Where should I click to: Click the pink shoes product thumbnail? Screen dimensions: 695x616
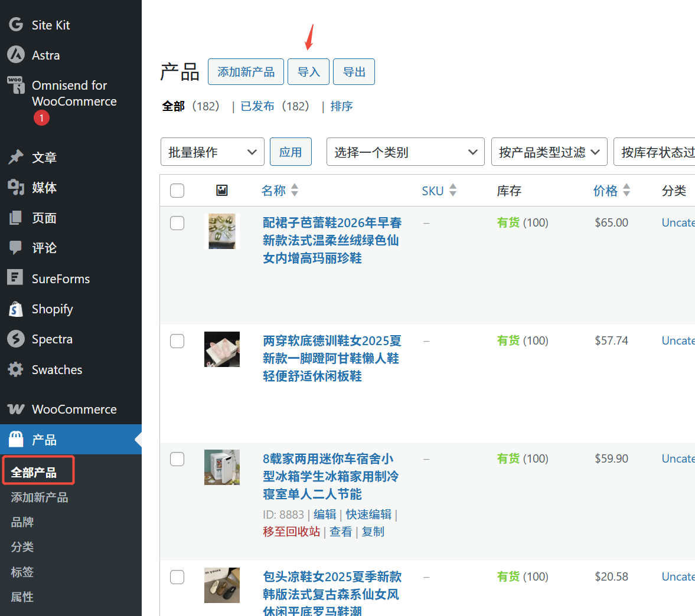click(222, 349)
